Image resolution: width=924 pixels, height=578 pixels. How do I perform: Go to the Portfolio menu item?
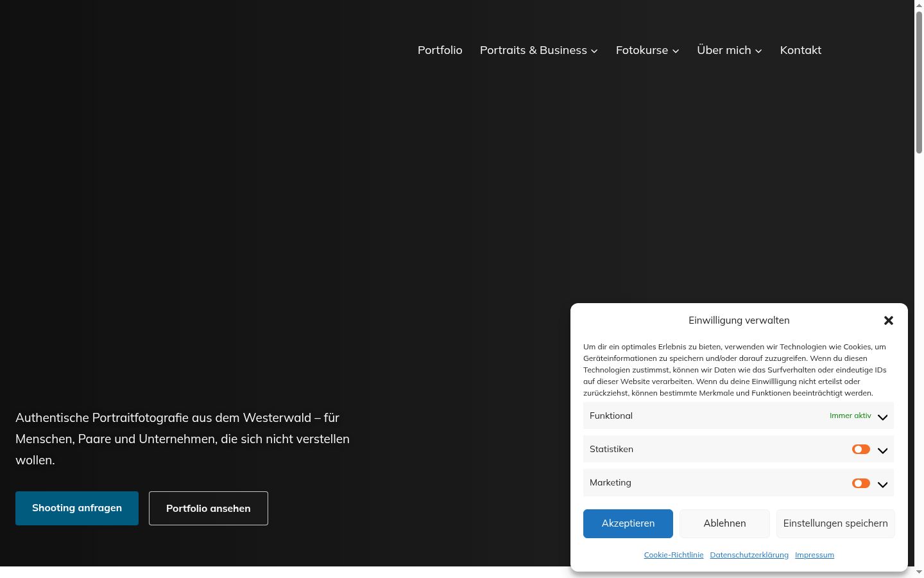click(x=440, y=50)
